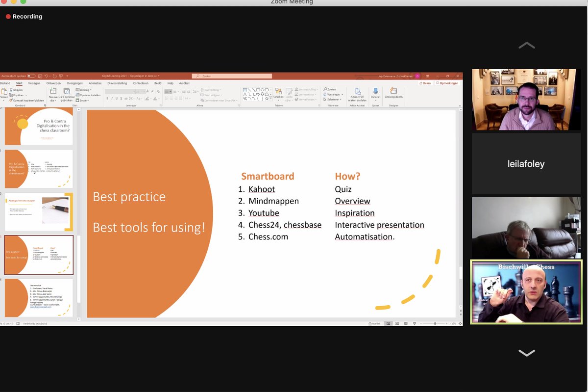Click the upward chevron above Zoom participant videos

coord(527,45)
